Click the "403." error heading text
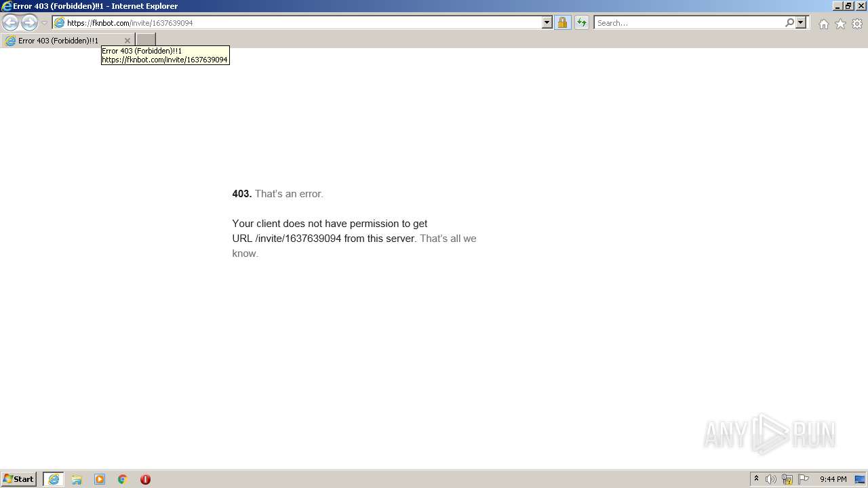The image size is (868, 488). 242,194
